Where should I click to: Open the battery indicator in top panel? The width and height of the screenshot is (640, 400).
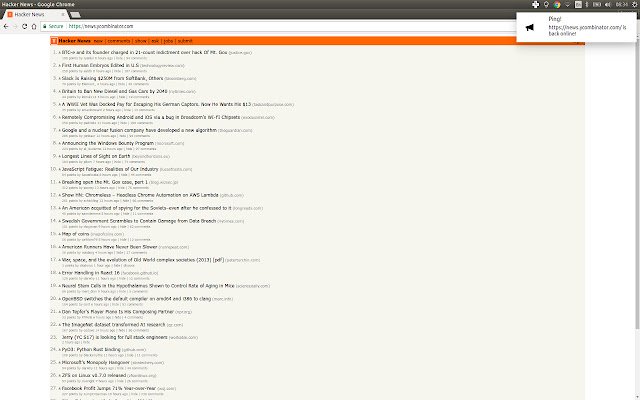597,4
